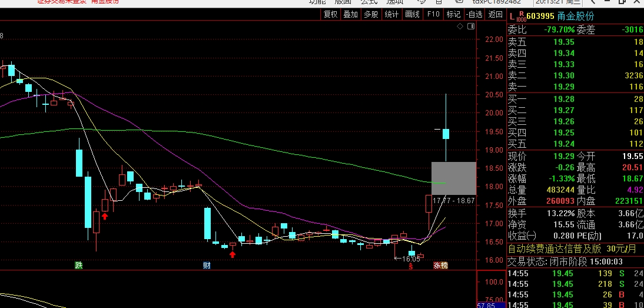
Task: Click the 换手 value 13.22%
Action: pos(560,214)
